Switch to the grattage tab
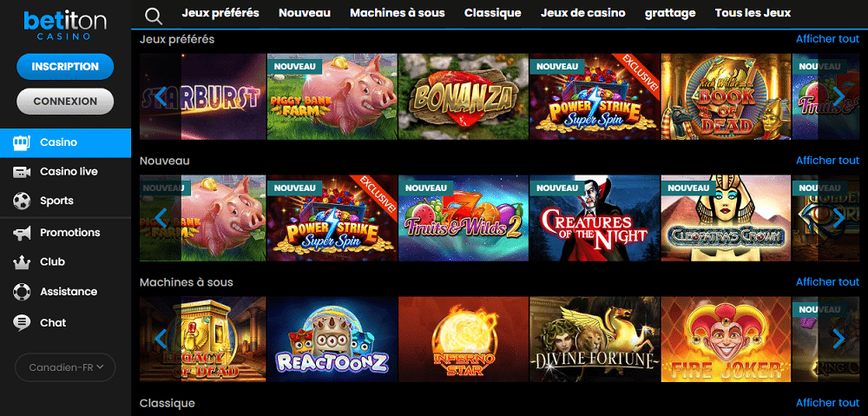Screen dimensions: 868x416 click(x=670, y=13)
